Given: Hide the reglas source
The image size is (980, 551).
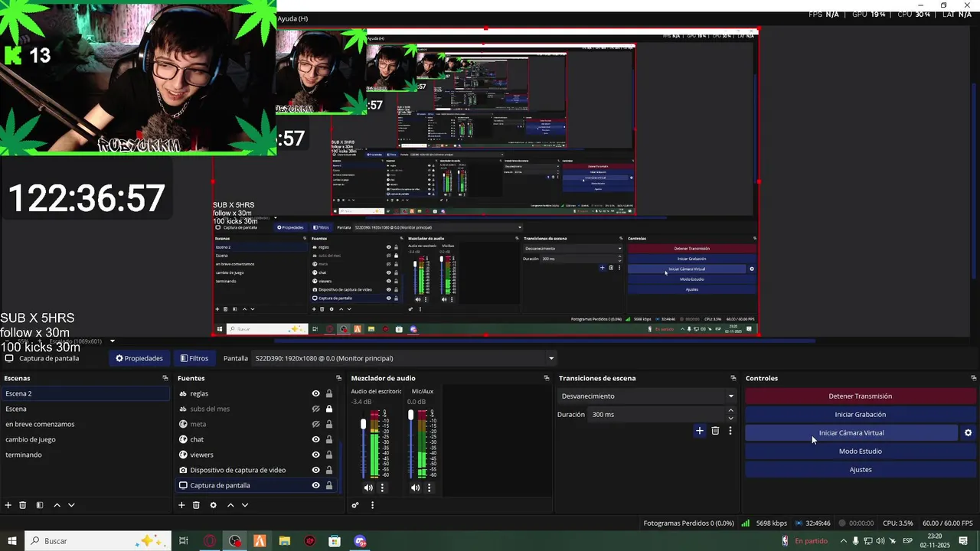Looking at the screenshot, I should [x=315, y=393].
